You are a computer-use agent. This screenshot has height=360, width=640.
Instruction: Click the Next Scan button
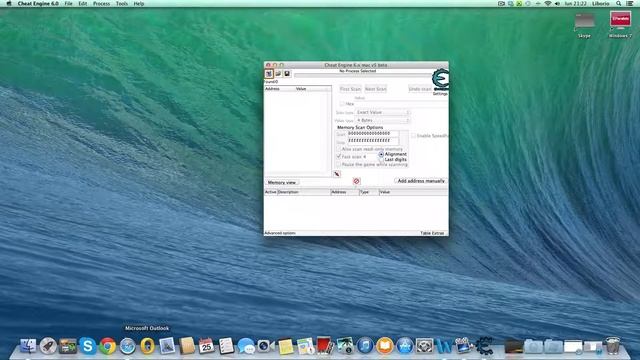[376, 89]
